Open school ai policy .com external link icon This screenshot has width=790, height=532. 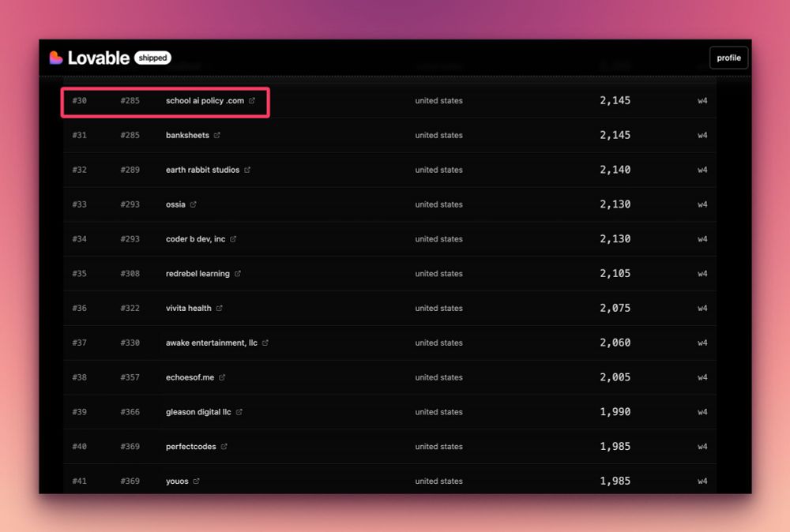[x=252, y=101]
